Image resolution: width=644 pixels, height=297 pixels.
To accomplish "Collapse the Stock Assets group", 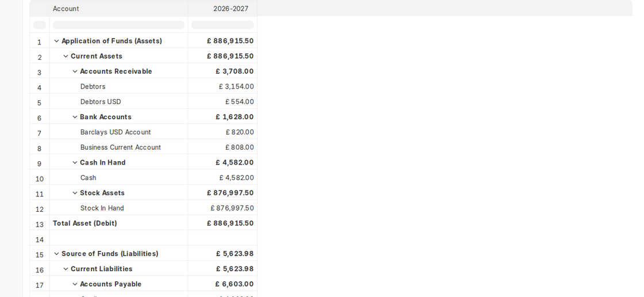I will click(x=75, y=193).
